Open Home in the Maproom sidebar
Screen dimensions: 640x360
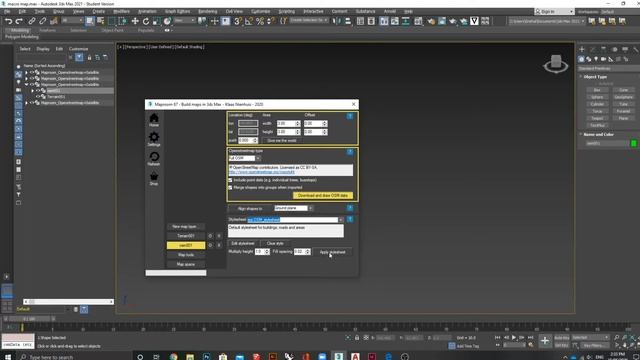coord(154,120)
